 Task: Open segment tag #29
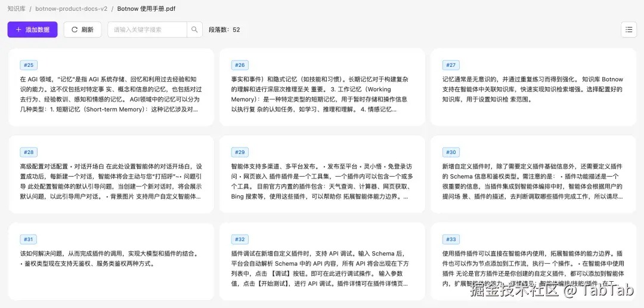240,152
